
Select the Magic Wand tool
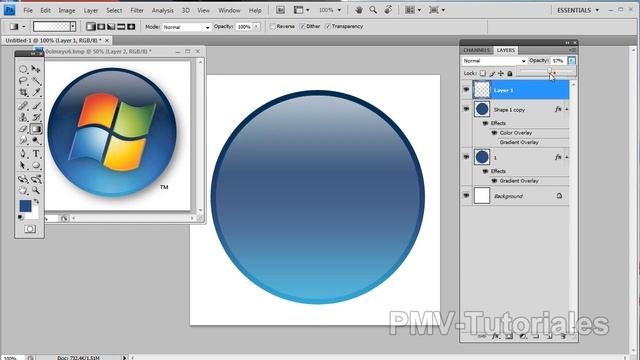pyautogui.click(x=36, y=81)
